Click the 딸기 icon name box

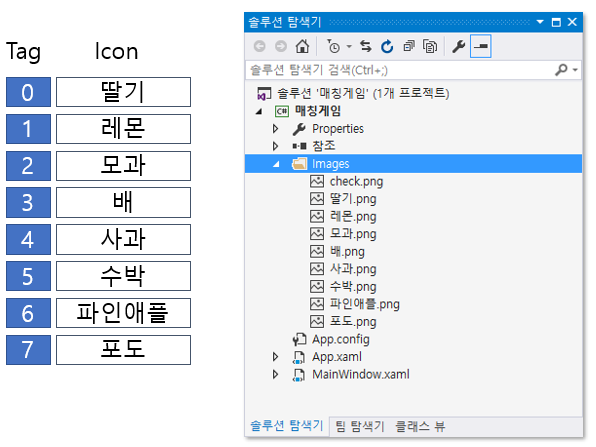click(x=124, y=92)
